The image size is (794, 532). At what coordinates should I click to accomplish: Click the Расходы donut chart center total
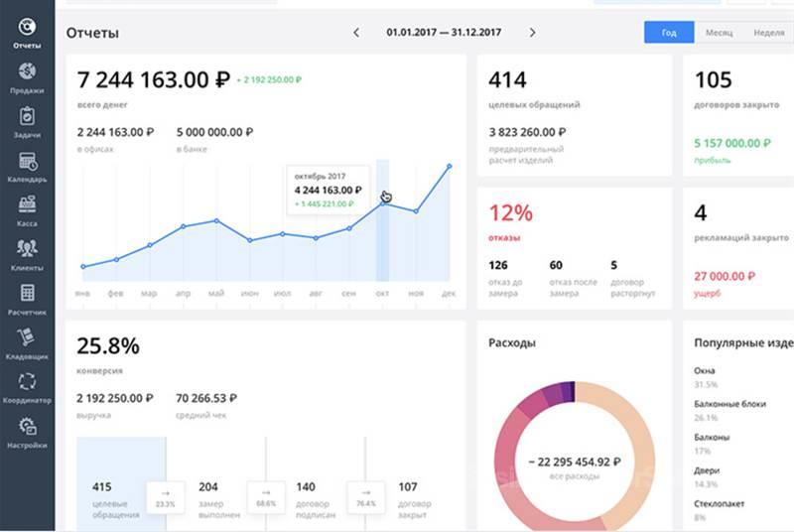[574, 465]
